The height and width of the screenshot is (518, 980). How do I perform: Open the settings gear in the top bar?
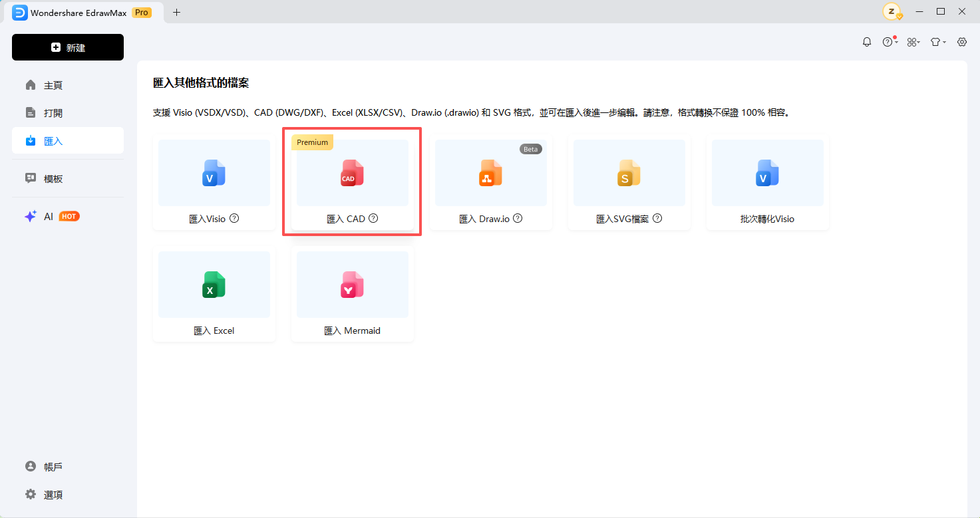coord(961,41)
